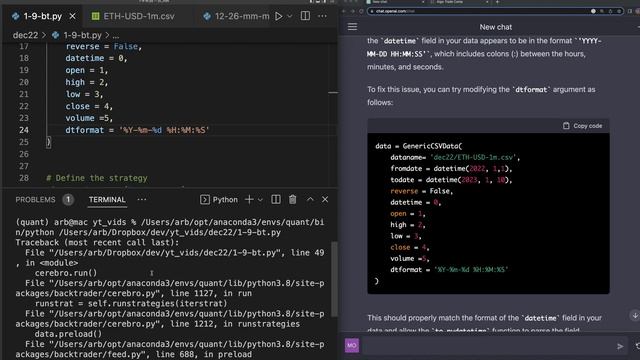Viewport: 640px width, 360px height.
Task: Open the PROBLEMS panel tab
Action: tap(35, 200)
